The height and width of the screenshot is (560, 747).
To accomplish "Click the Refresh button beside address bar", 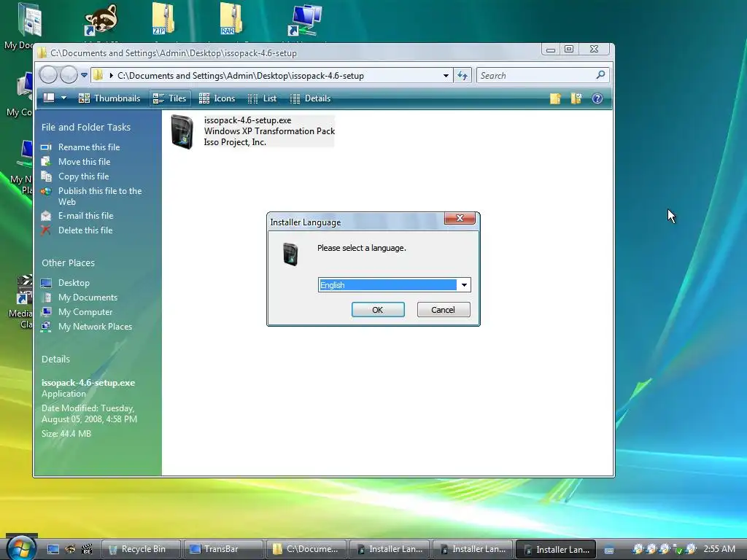I will [462, 75].
